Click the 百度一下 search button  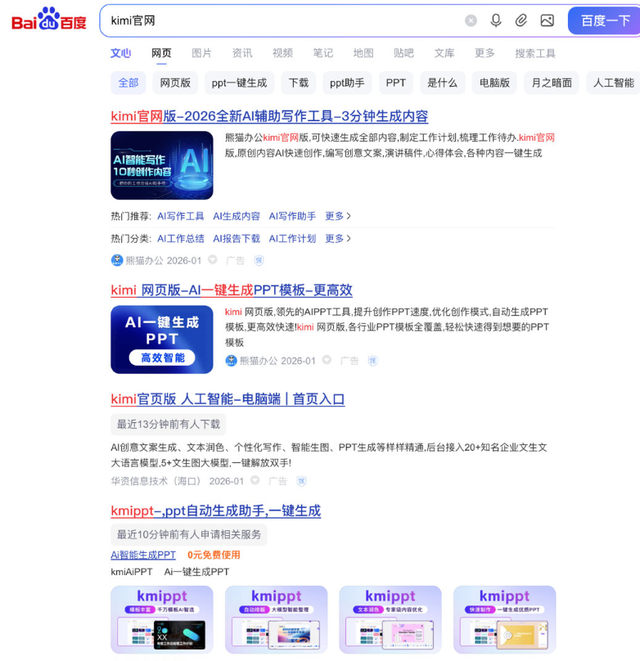[604, 20]
